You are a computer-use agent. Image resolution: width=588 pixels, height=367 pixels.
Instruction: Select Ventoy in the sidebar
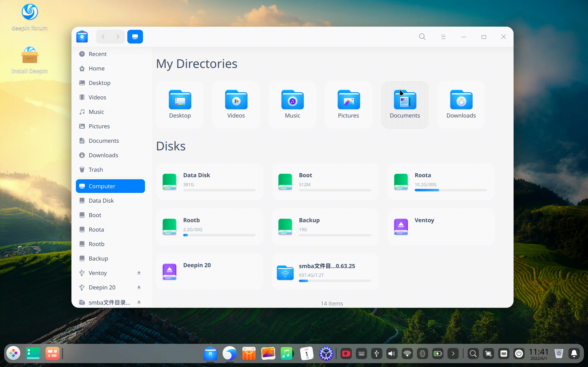(x=110, y=273)
